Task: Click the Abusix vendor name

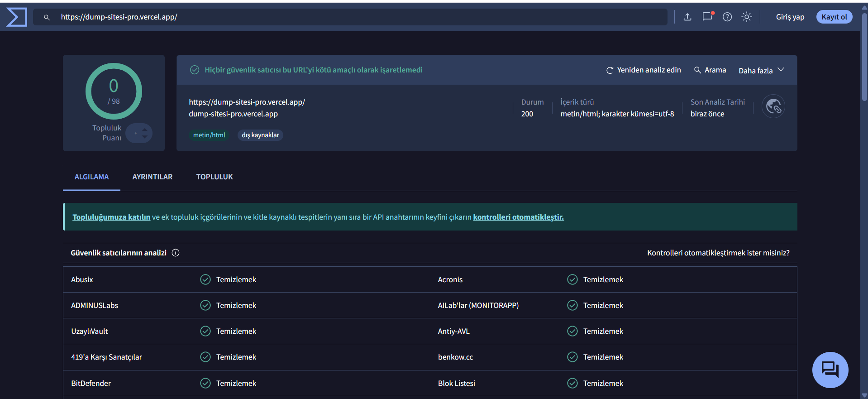Action: [82, 279]
